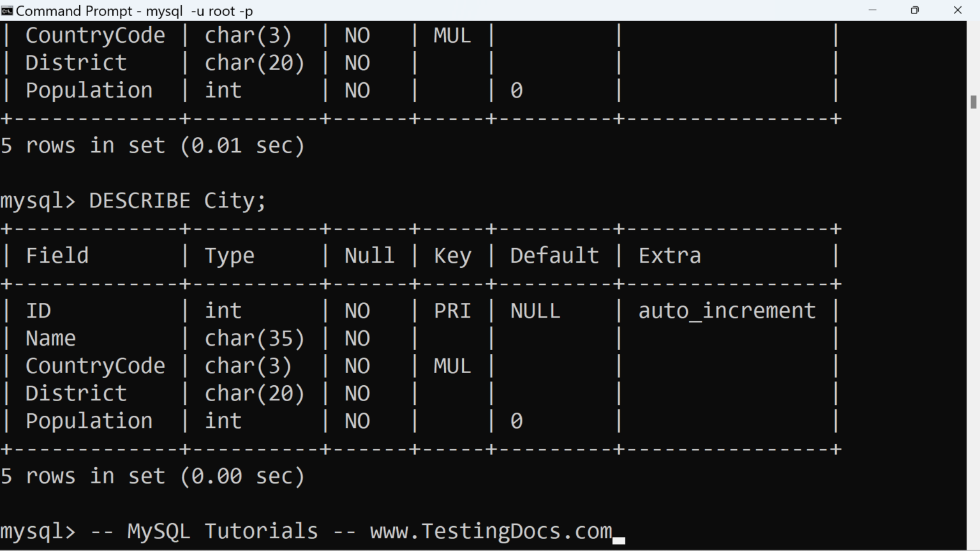Click the MUL key text for CountryCode

452,365
